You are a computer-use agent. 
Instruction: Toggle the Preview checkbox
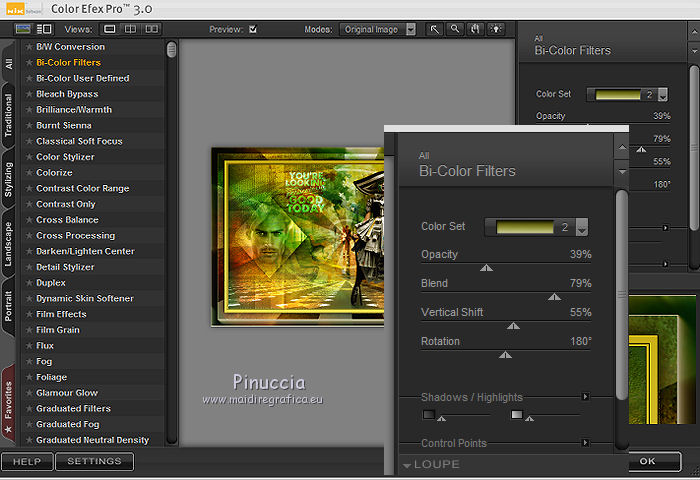click(253, 29)
